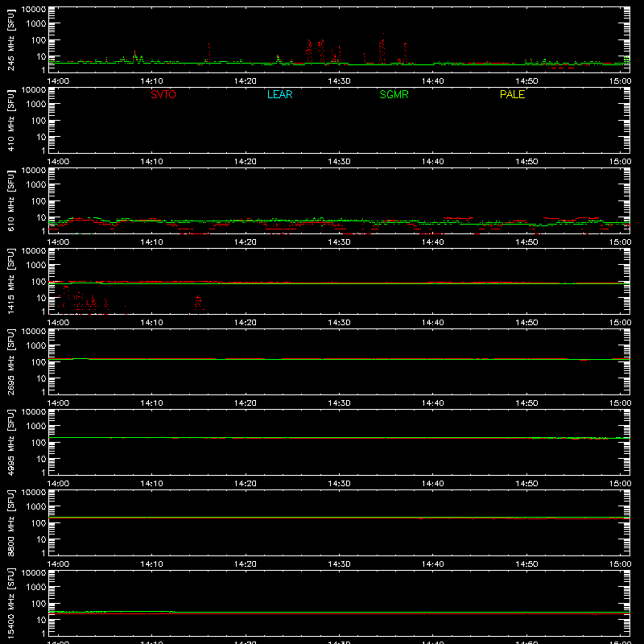
Task: Click the red SVTO station label
Action: (163, 94)
